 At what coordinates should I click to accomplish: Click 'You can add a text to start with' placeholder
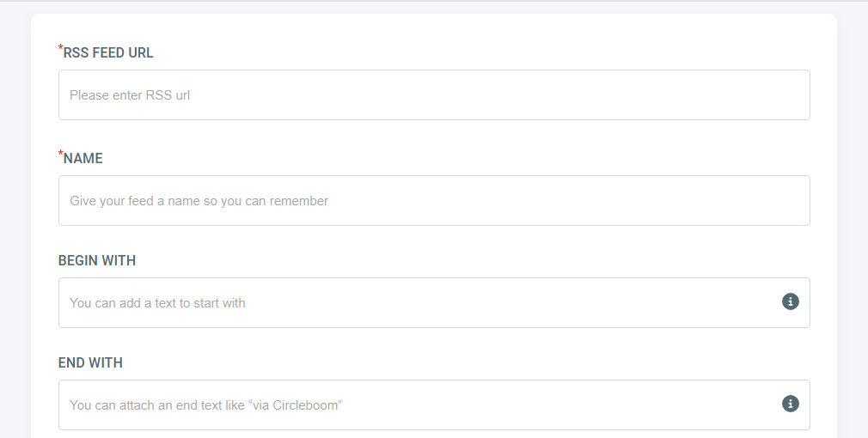coord(157,303)
